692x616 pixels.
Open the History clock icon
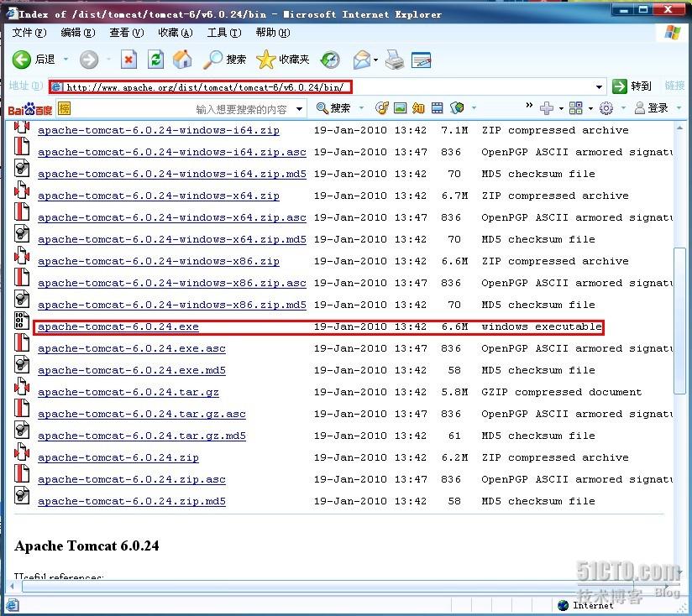[x=330, y=60]
